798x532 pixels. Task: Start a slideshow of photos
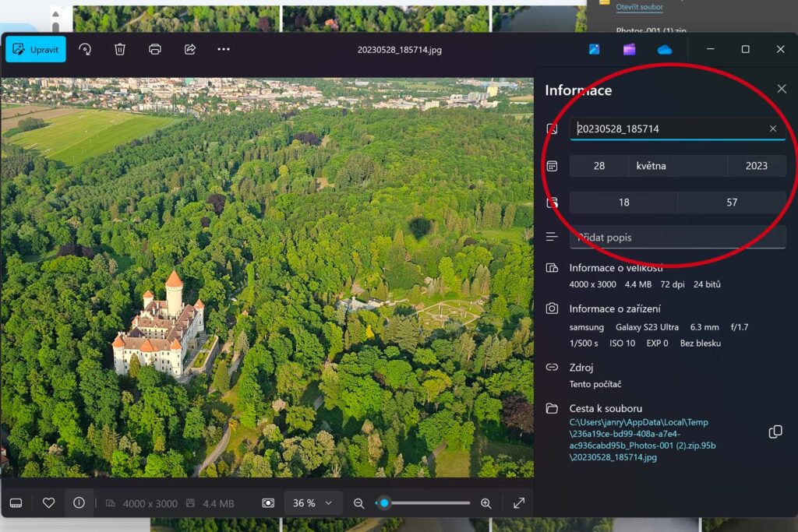[268, 503]
